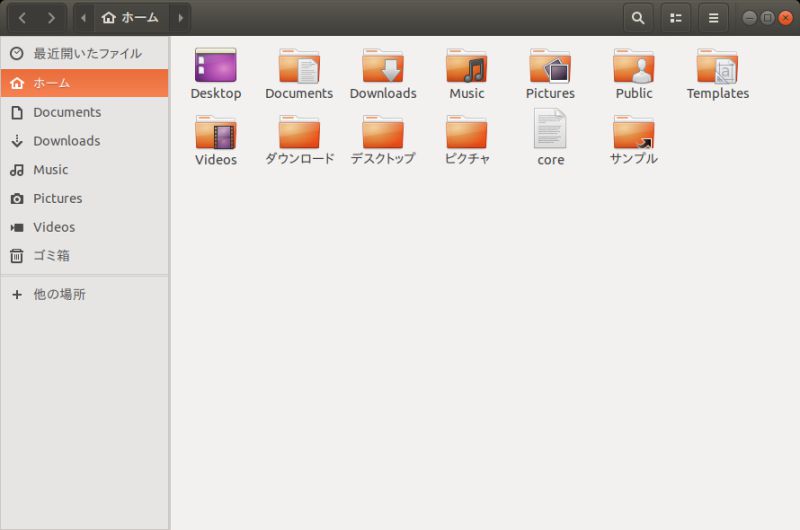Click the path bar left scroll arrow

(x=83, y=18)
